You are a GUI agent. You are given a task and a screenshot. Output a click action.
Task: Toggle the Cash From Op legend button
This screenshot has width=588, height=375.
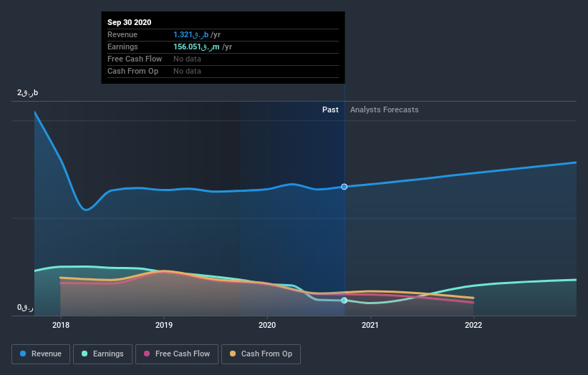pyautogui.click(x=261, y=354)
